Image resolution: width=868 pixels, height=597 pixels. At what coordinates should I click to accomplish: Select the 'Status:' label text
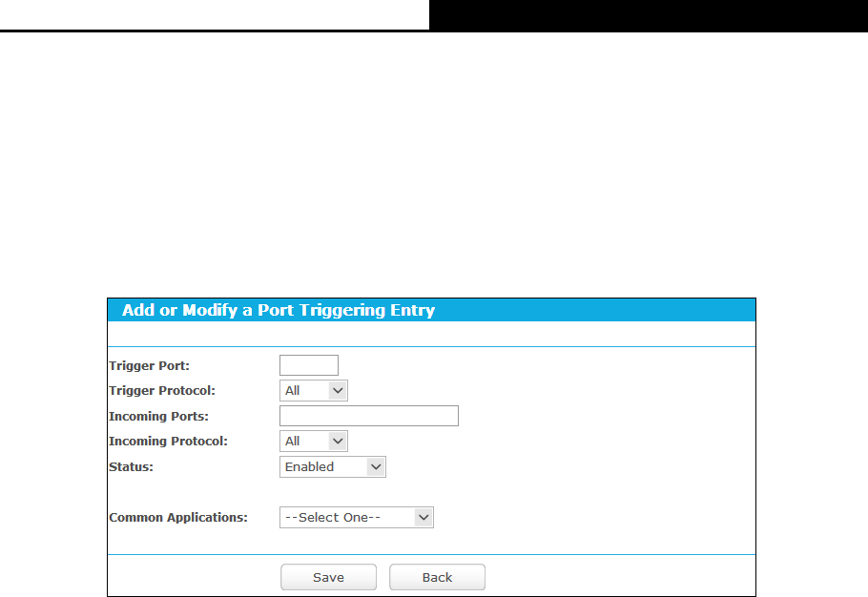(131, 467)
